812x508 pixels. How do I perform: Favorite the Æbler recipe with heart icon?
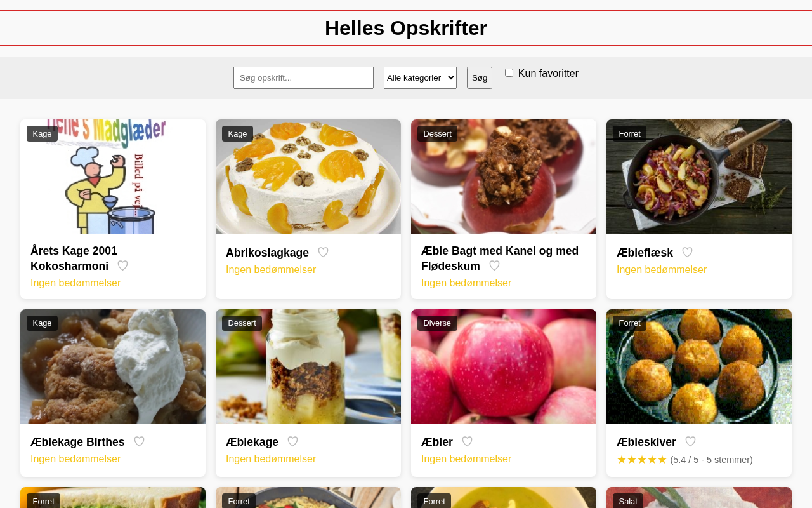click(468, 442)
